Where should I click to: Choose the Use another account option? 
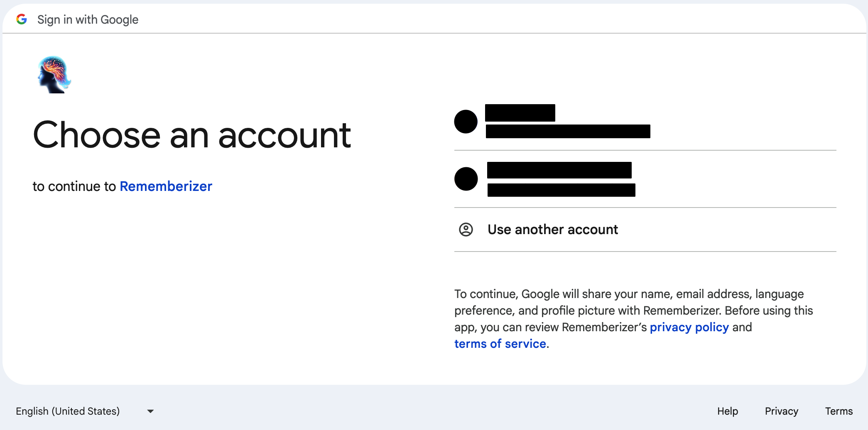553,230
